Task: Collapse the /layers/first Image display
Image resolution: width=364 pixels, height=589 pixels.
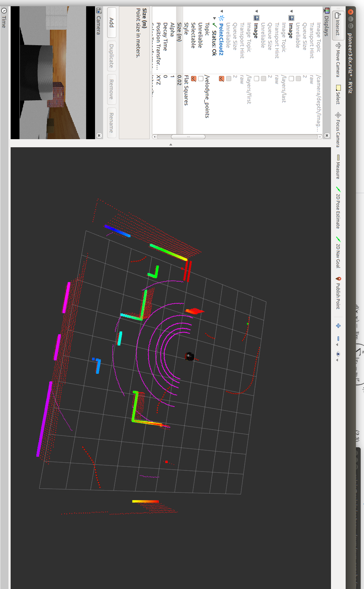Action: click(x=256, y=11)
